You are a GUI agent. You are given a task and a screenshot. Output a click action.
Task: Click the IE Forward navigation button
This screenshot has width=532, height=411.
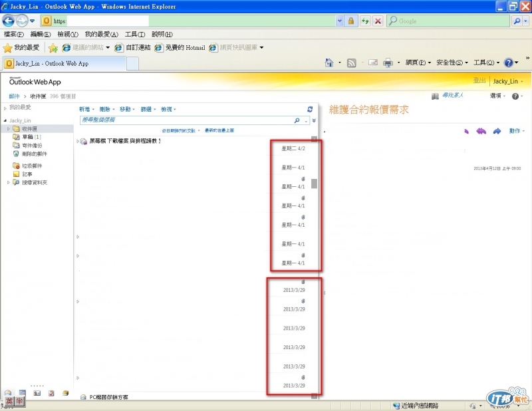pos(21,21)
